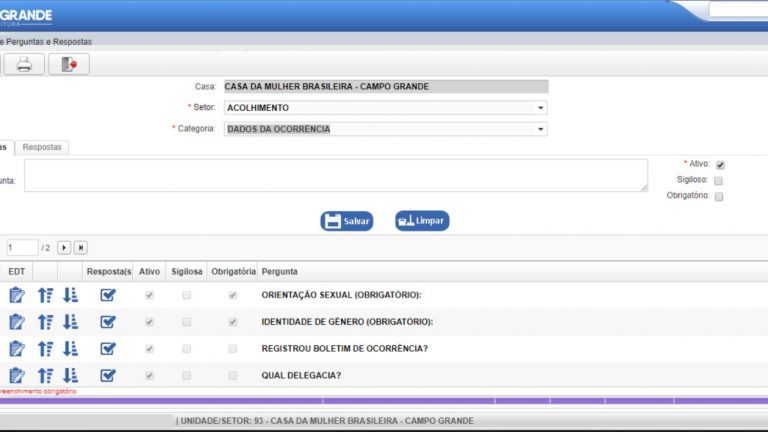This screenshot has height=432, width=768.
Task: Edit the QUAL DELEGACIA question row
Action: (x=16, y=376)
